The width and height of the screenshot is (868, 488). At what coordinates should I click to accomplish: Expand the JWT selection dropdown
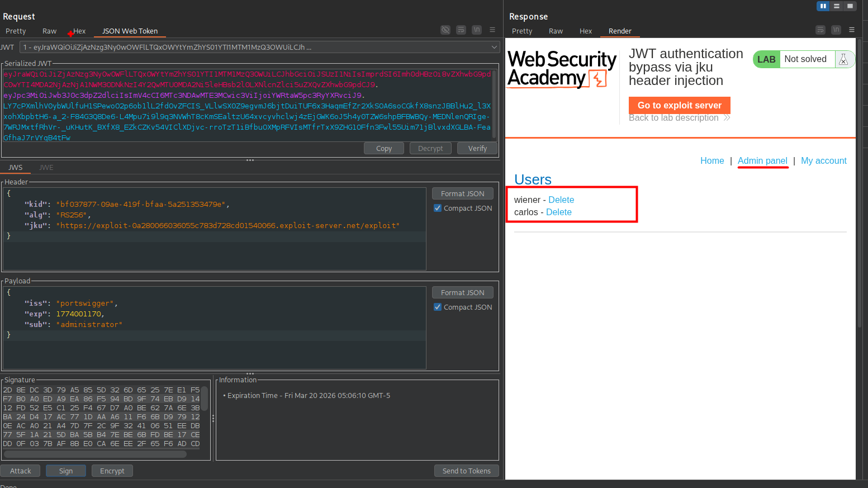coord(494,48)
